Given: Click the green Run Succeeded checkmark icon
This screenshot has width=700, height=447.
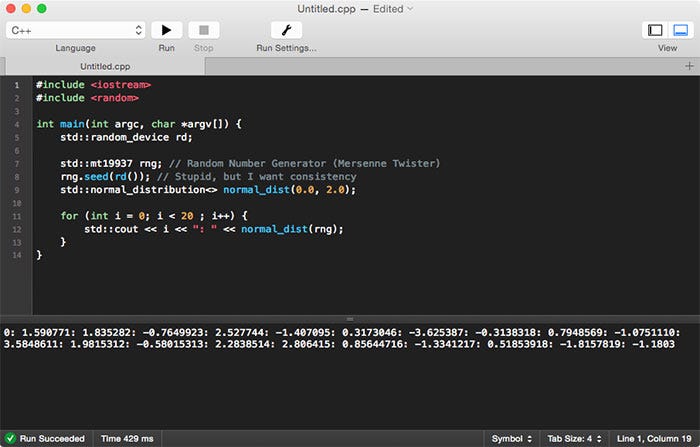Looking at the screenshot, I should click(x=10, y=439).
